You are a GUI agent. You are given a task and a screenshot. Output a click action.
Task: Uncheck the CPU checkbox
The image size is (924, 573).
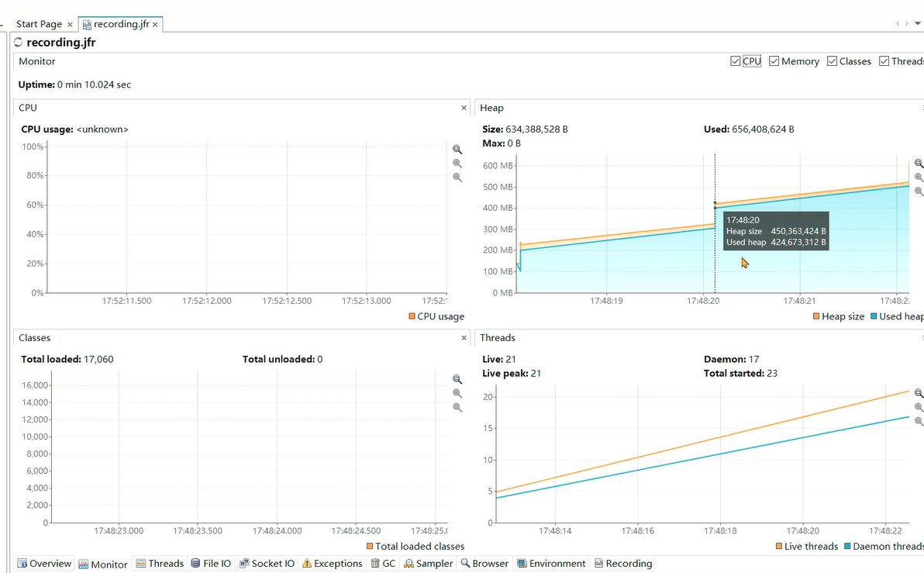736,61
